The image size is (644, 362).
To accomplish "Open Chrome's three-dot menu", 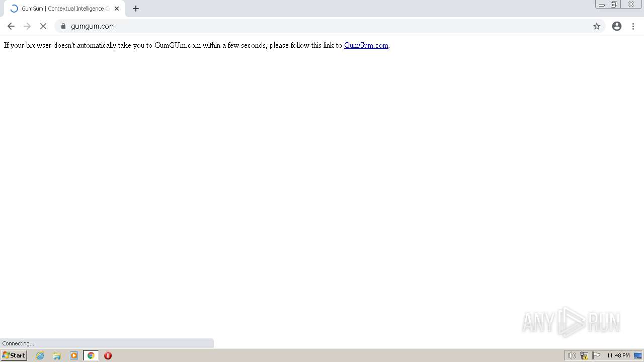I will [633, 26].
